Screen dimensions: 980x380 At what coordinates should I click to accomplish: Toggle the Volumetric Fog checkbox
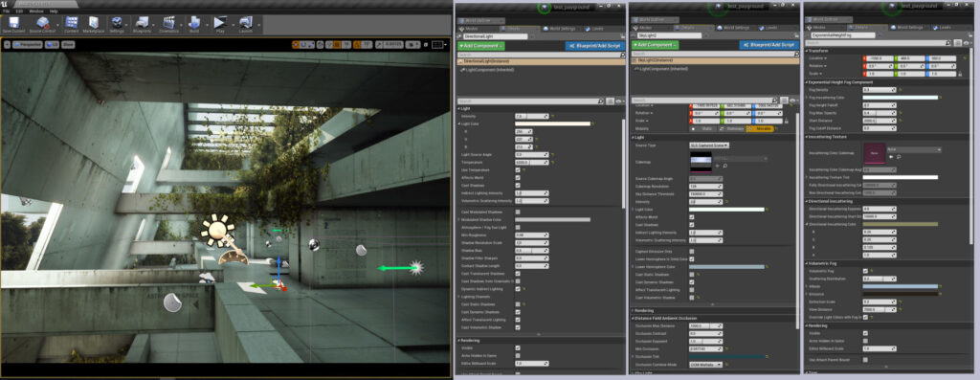(x=865, y=271)
